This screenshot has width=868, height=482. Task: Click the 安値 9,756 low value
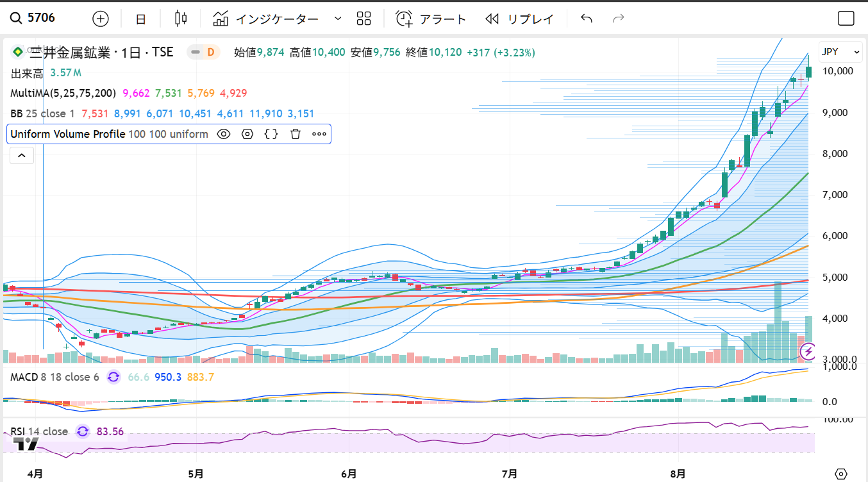tap(376, 53)
